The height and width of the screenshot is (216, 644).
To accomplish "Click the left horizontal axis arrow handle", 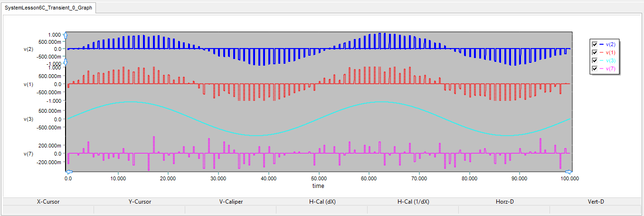I will tap(68, 172).
